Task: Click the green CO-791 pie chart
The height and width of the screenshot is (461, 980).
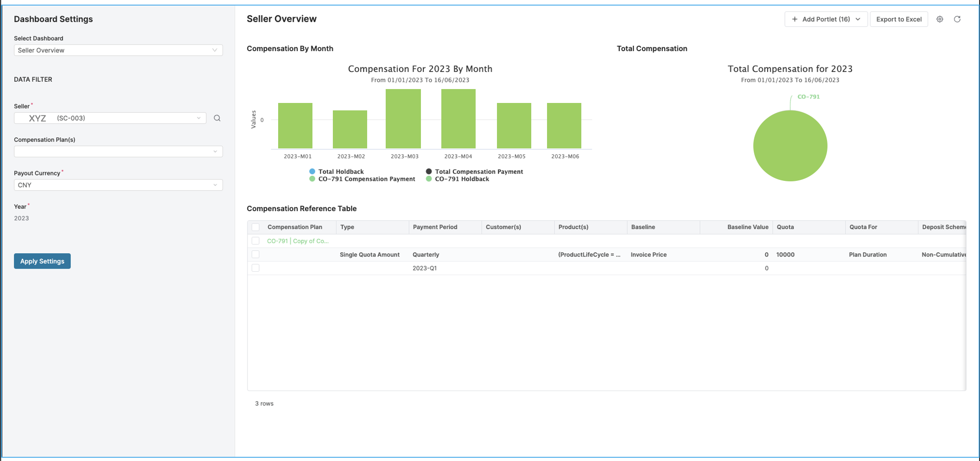Action: 790,146
